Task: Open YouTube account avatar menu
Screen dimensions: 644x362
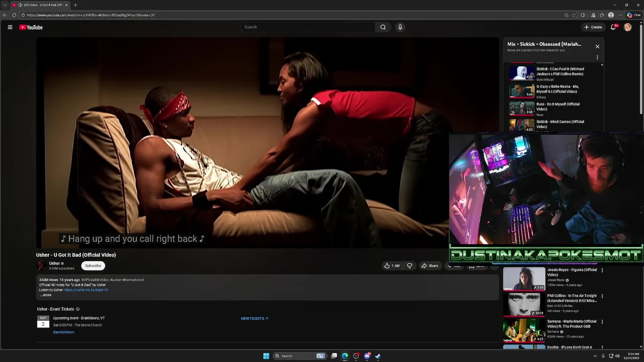Action: pos(628,27)
